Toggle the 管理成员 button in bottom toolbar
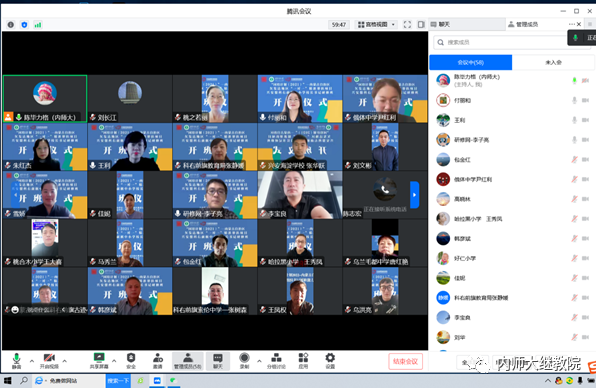 pyautogui.click(x=188, y=361)
